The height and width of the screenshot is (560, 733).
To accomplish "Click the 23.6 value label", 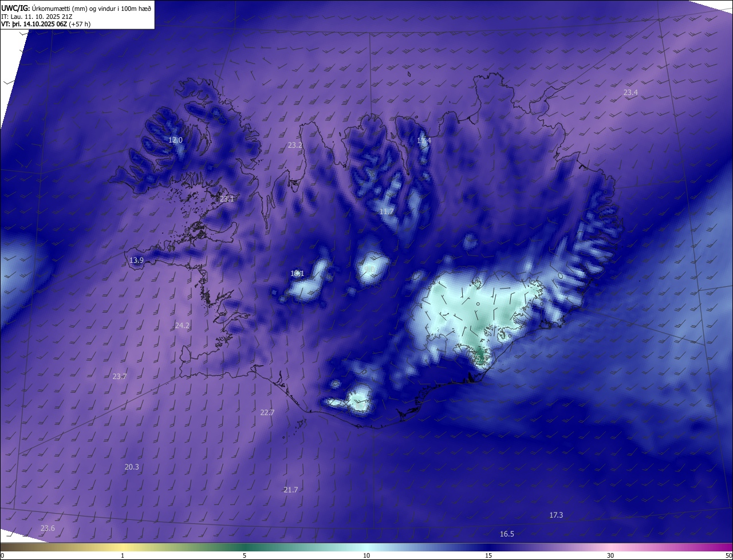I will tap(48, 529).
